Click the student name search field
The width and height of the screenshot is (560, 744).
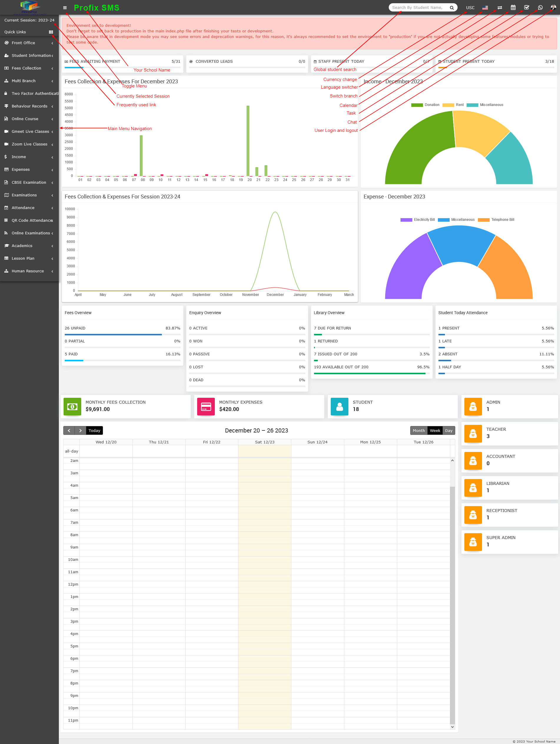click(x=418, y=7)
